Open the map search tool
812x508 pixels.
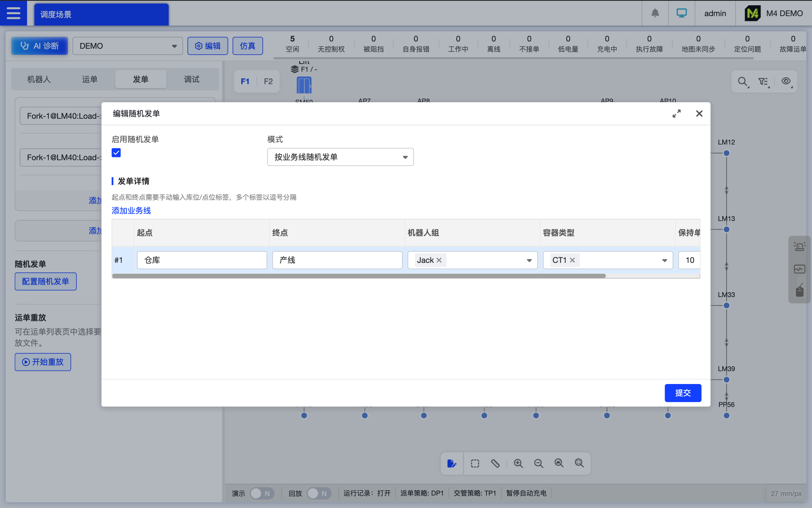click(x=743, y=82)
